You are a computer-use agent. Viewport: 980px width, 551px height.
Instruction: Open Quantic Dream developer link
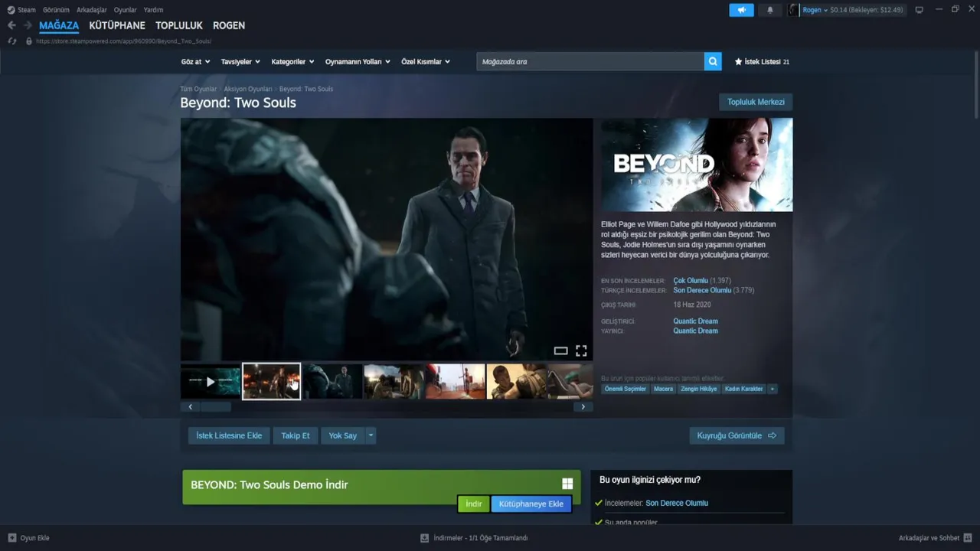click(x=695, y=321)
